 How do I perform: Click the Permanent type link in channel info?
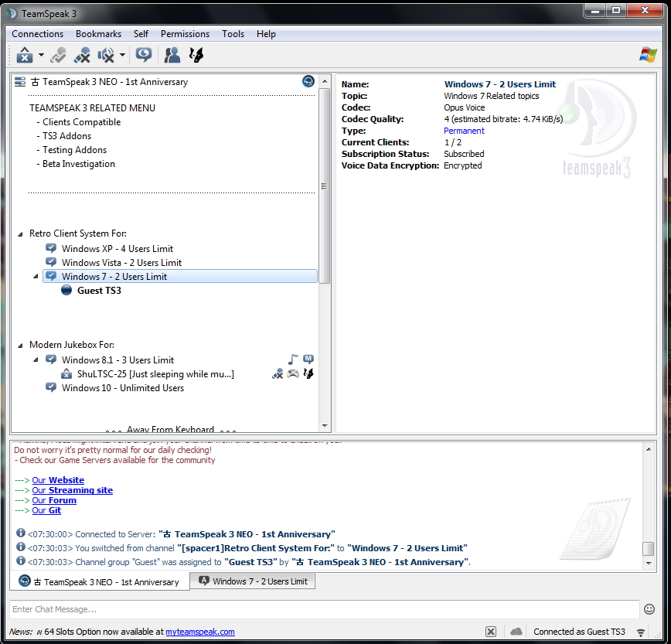coord(464,131)
